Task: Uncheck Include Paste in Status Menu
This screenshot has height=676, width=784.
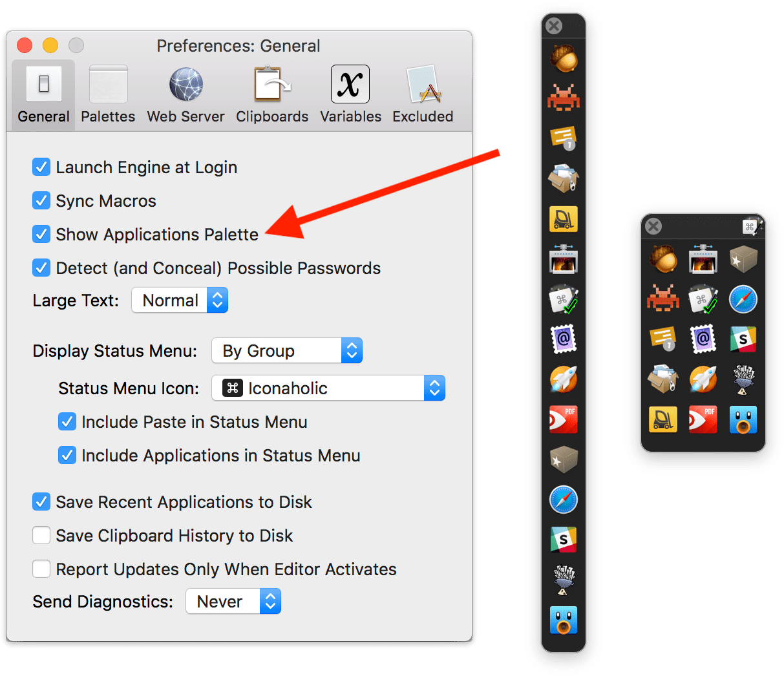Action: pyautogui.click(x=67, y=422)
